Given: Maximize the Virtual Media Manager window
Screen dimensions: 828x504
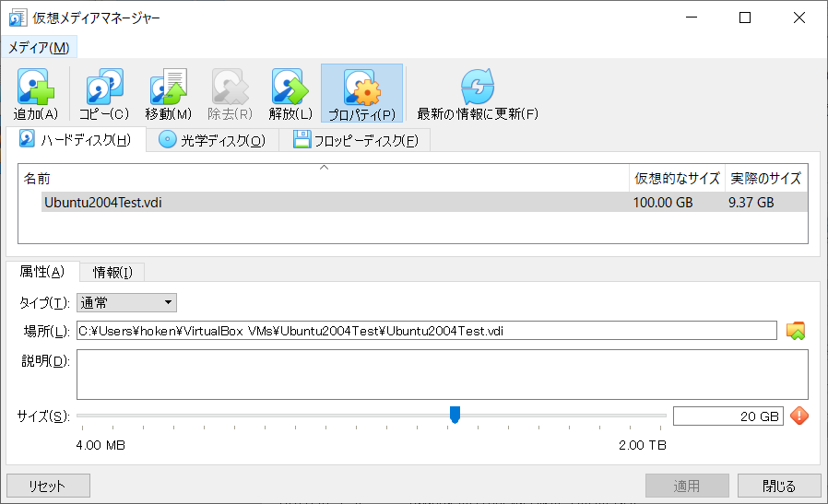Looking at the screenshot, I should tap(745, 18).
